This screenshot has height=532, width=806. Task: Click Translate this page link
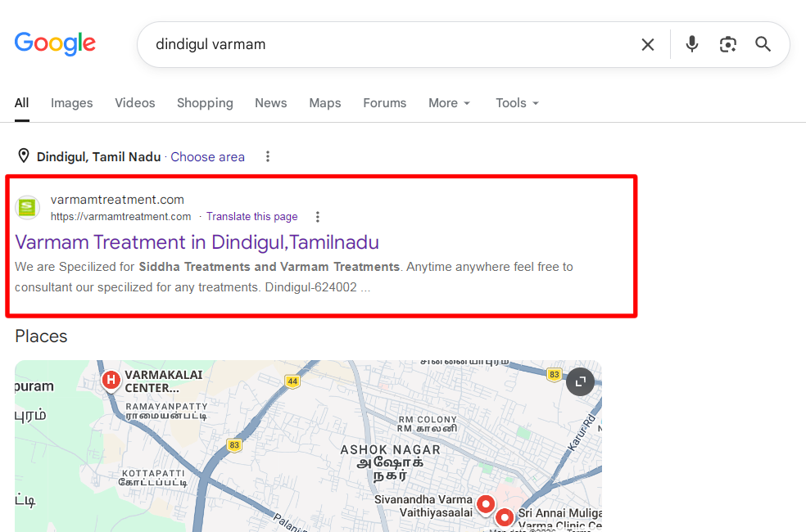pos(252,217)
